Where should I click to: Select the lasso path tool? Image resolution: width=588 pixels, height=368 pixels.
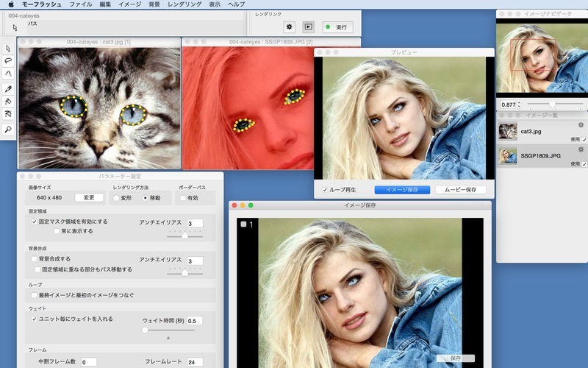click(x=8, y=60)
